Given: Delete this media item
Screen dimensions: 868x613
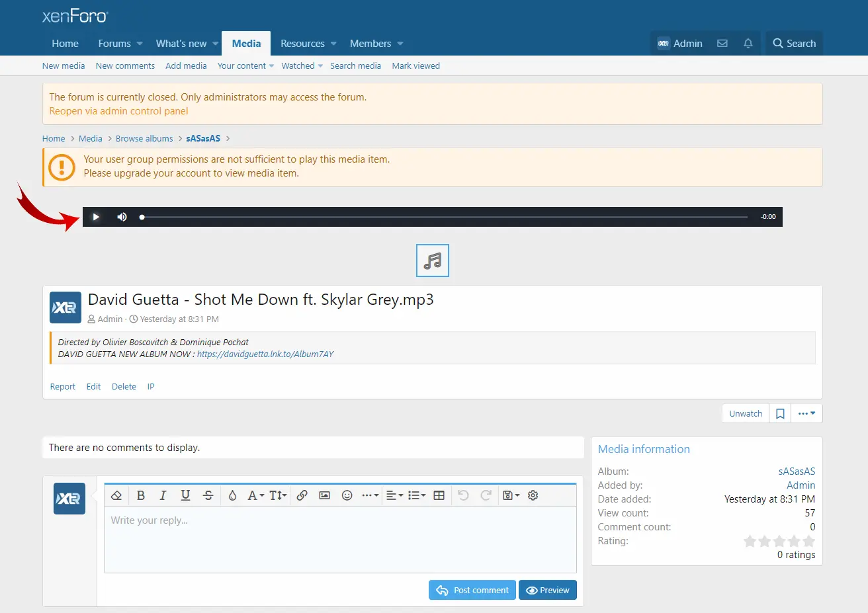Looking at the screenshot, I should (x=124, y=387).
